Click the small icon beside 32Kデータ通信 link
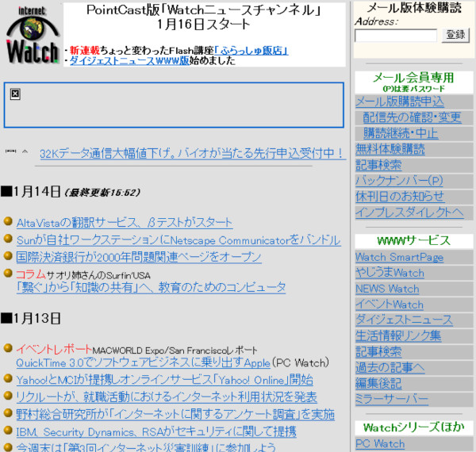This screenshot has width=476, height=452. pos(17,151)
